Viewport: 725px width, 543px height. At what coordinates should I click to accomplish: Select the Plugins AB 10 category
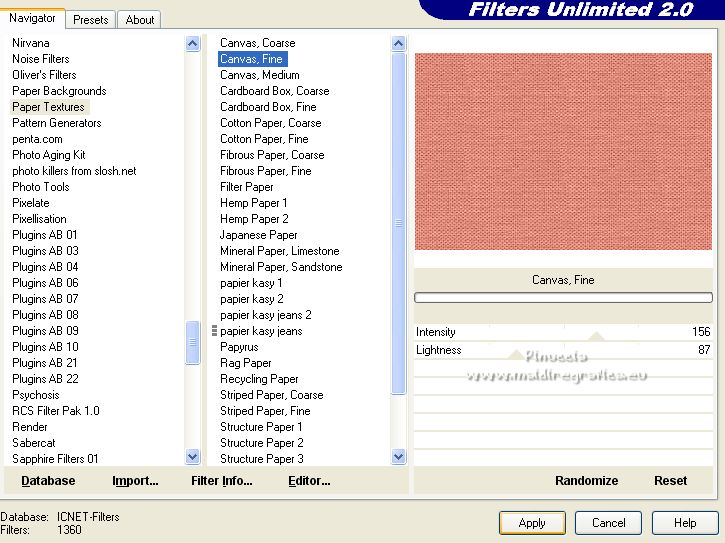45,347
